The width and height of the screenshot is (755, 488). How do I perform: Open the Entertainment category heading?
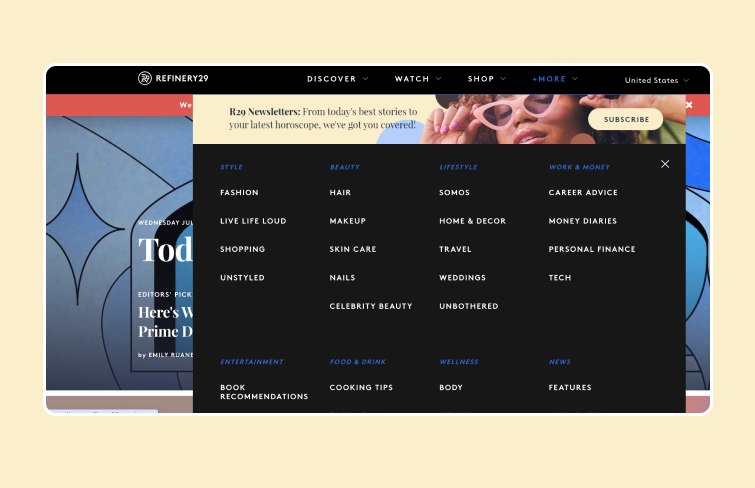pyautogui.click(x=252, y=362)
